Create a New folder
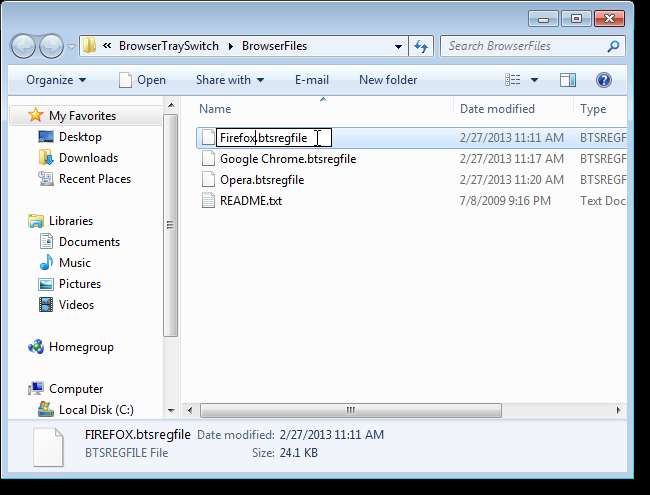650x495 pixels. coord(388,80)
